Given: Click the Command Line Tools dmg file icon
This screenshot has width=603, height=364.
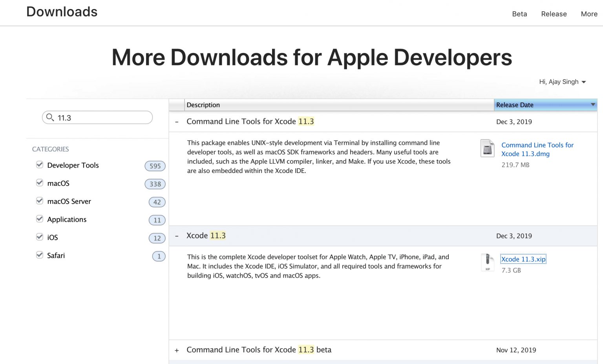Looking at the screenshot, I should click(488, 149).
